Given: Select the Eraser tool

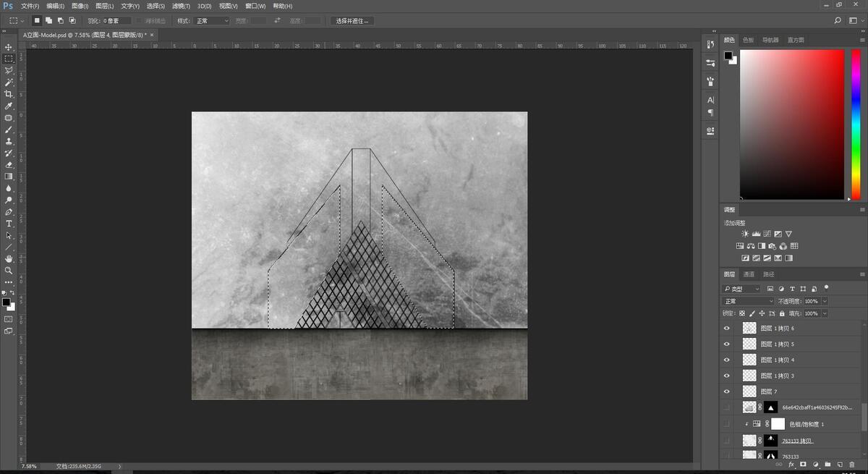Looking at the screenshot, I should coord(9,165).
